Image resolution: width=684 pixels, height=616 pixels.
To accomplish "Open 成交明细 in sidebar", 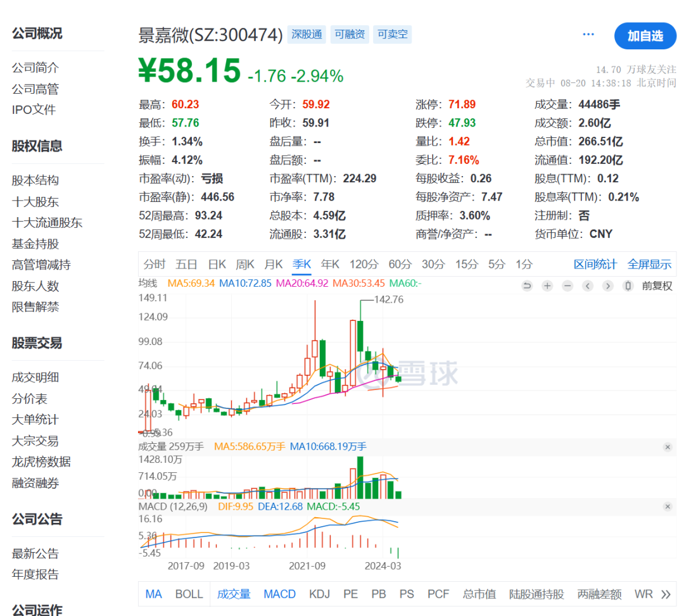I will click(x=35, y=377).
